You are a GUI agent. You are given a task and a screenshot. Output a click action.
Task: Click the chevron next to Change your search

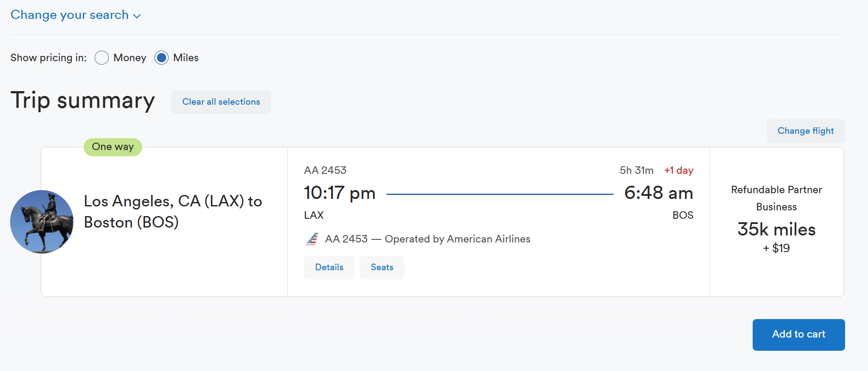pyautogui.click(x=137, y=16)
